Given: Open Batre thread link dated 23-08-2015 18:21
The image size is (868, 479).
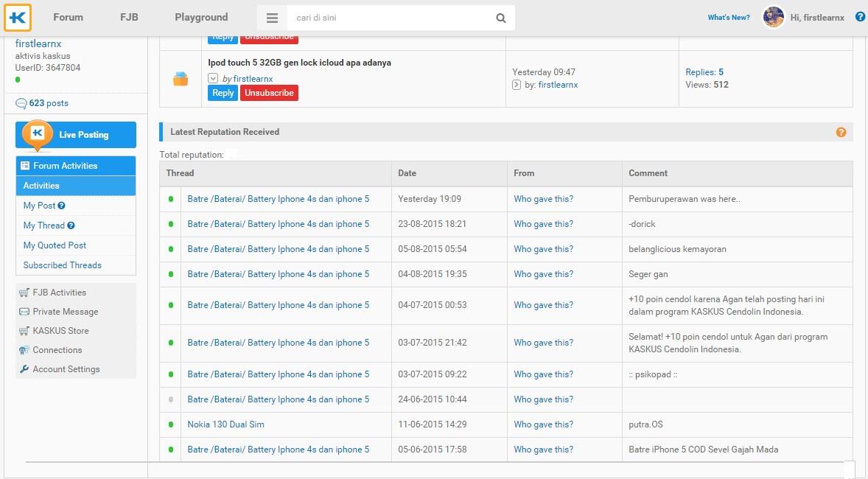Looking at the screenshot, I should pyautogui.click(x=279, y=224).
